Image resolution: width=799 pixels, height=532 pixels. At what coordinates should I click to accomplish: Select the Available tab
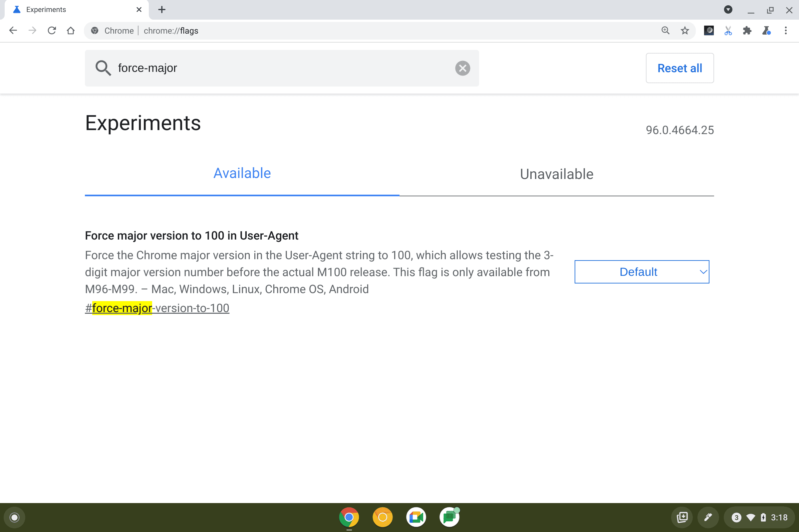[242, 173]
